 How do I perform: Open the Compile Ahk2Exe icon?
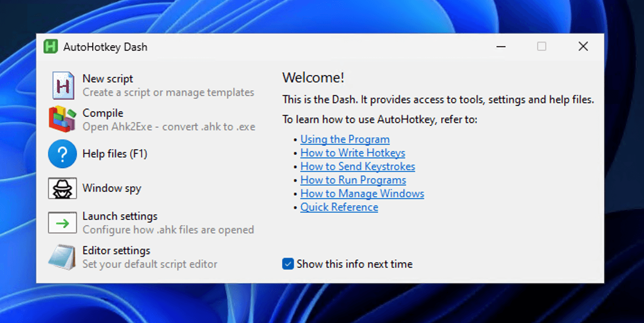click(62, 119)
